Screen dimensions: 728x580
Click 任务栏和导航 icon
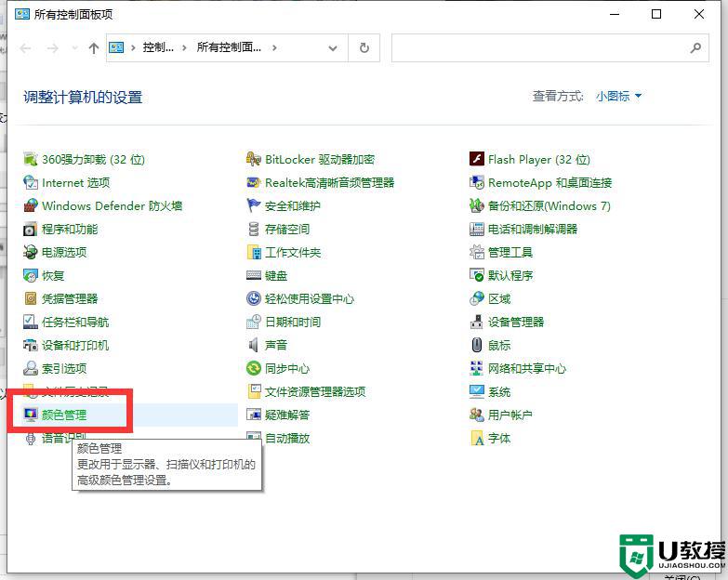pyautogui.click(x=30, y=322)
